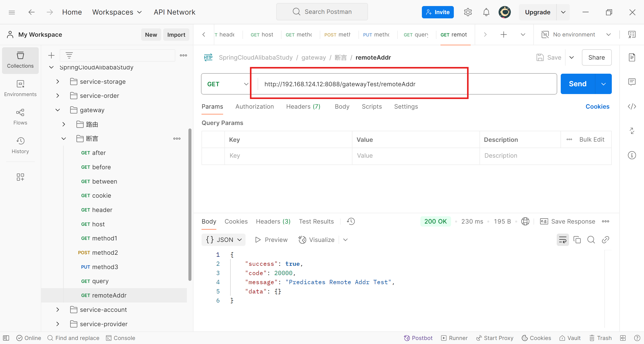Switch to the Authorization tab
Viewport: 644px width, 344px height.
(254, 107)
